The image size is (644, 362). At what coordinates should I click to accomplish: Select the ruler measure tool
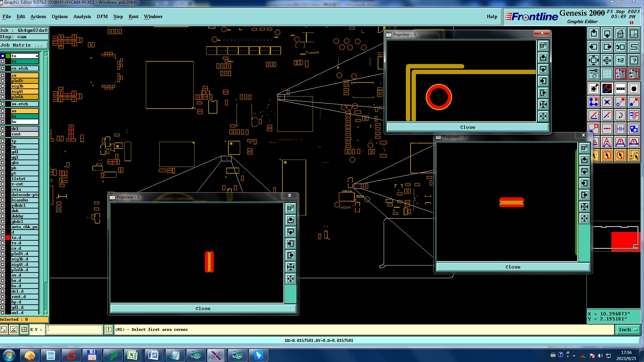click(620, 88)
